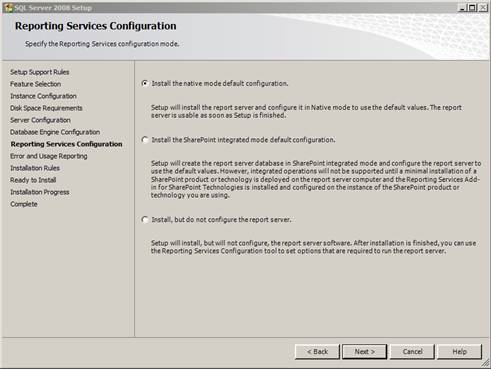This screenshot has height=369, width=491.
Task: Click the Ready to Install step
Action: pyautogui.click(x=33, y=180)
